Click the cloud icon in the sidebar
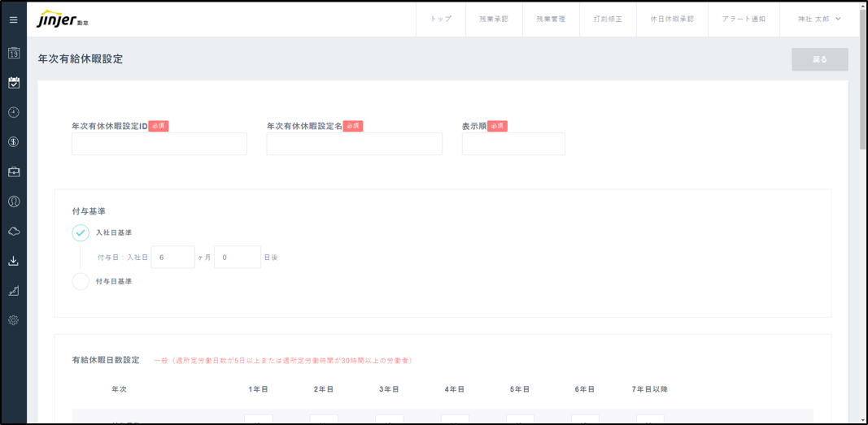The image size is (868, 425). coord(13,232)
